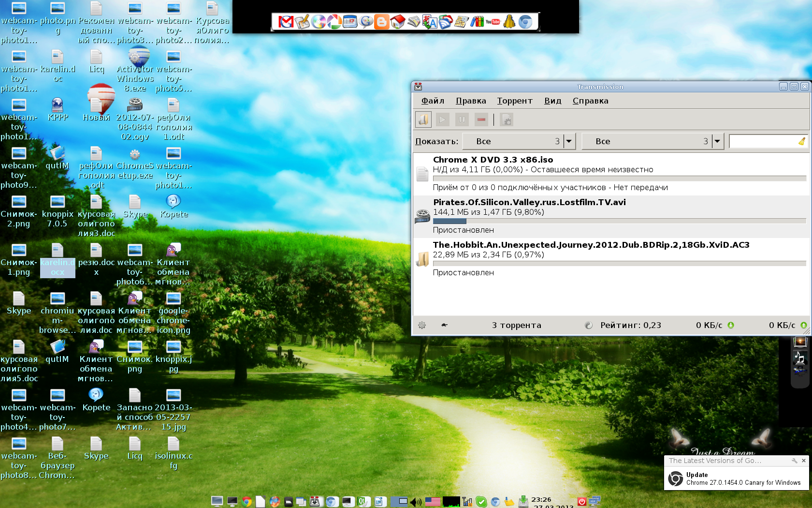The height and width of the screenshot is (508, 812).
Task: Open torrent properties toolbar icon
Action: pos(507,120)
